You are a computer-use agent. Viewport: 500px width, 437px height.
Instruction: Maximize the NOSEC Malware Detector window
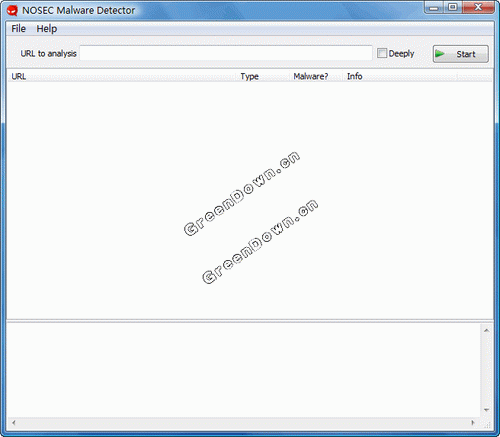coord(453,7)
